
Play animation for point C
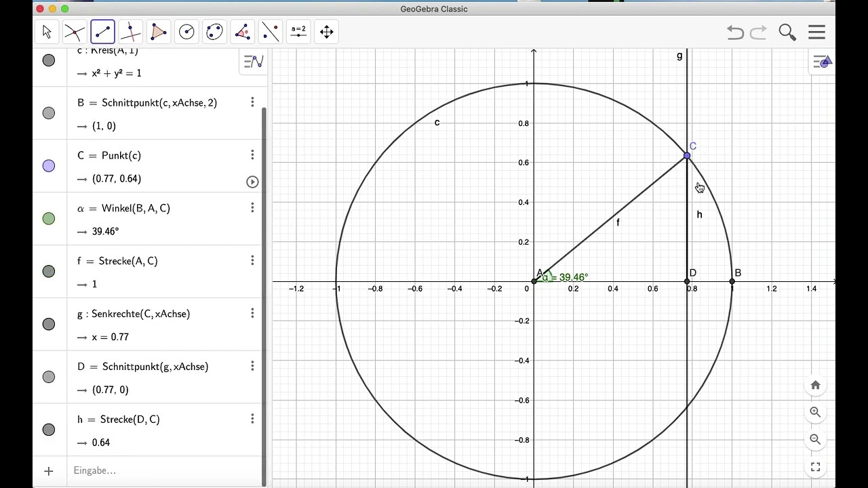click(x=252, y=182)
